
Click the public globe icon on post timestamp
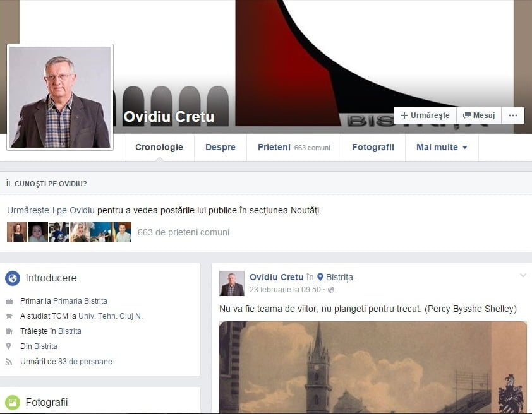[330, 290]
